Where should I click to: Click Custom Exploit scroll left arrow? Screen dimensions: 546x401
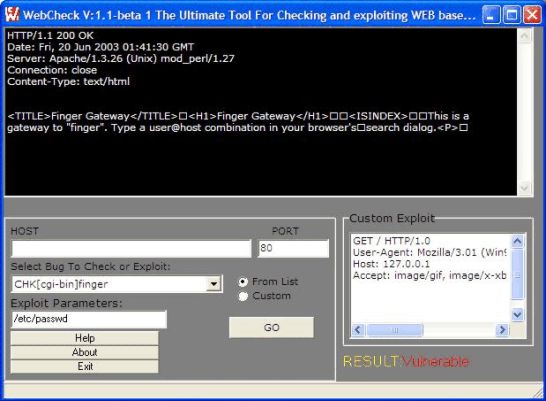tap(358, 330)
